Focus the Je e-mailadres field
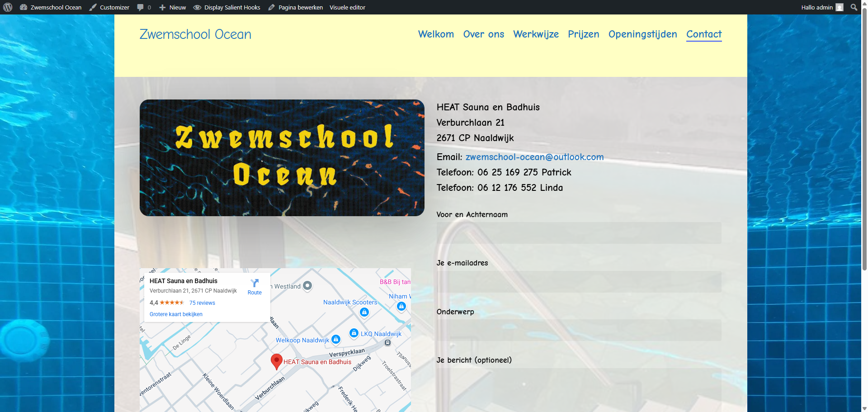The height and width of the screenshot is (412, 868). tap(579, 281)
